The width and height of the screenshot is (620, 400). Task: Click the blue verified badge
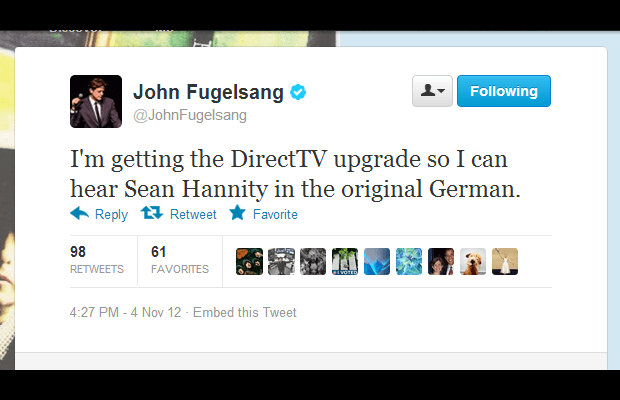298,92
